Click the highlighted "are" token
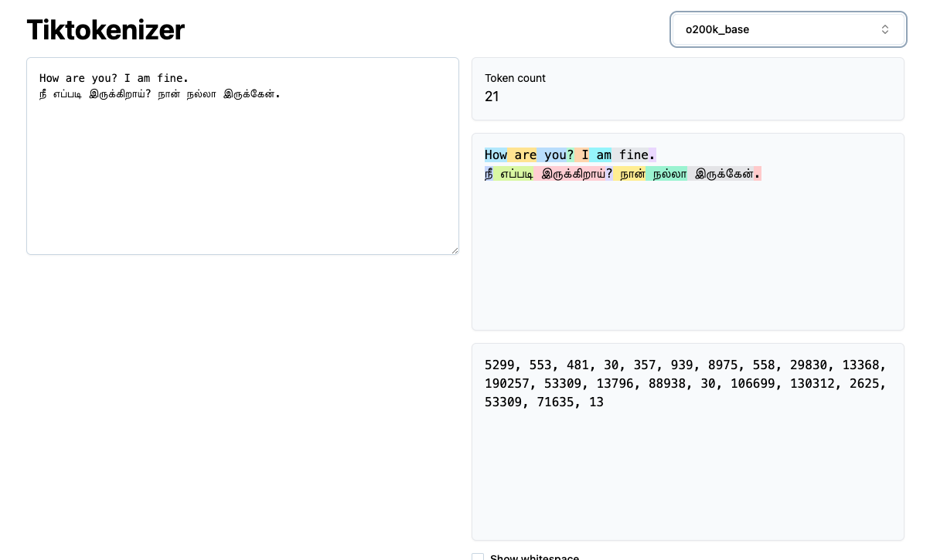930x560 pixels. pos(522,155)
